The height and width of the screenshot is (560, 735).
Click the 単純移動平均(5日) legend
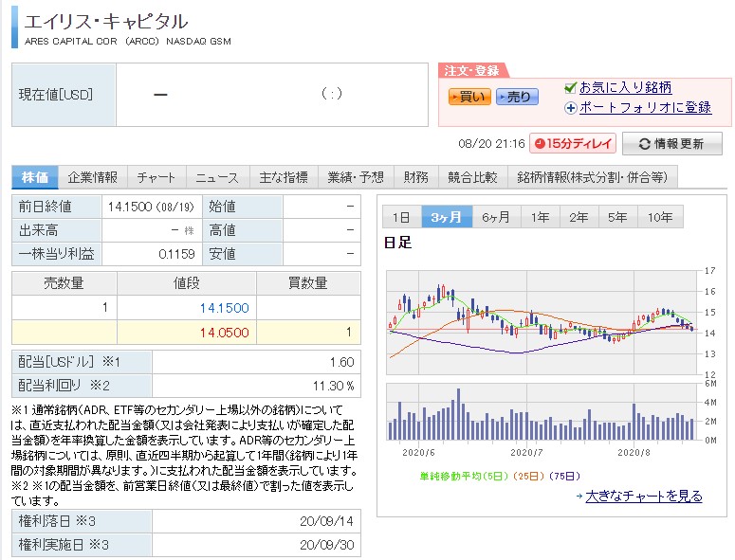pyautogui.click(x=464, y=477)
